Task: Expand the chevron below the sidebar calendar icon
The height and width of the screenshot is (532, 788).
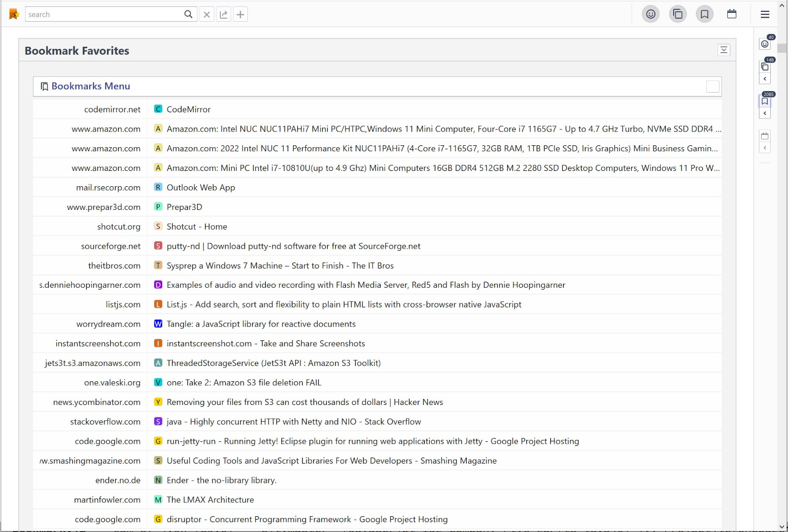Action: point(765,148)
